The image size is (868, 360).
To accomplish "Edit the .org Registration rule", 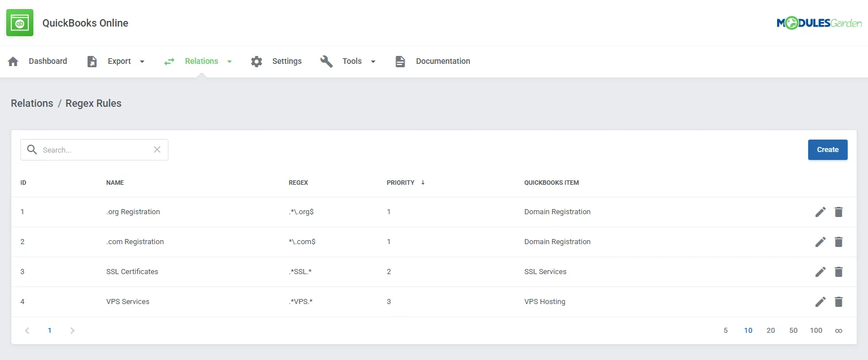I will click(x=821, y=212).
